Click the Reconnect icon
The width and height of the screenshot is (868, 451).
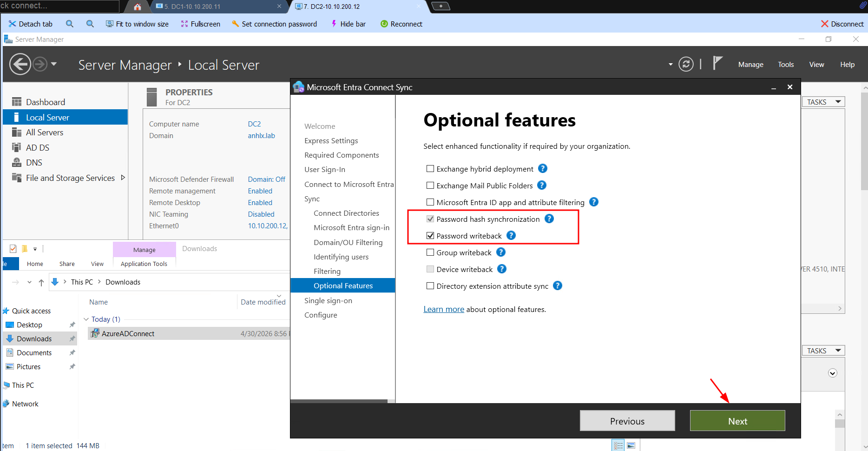pyautogui.click(x=384, y=24)
